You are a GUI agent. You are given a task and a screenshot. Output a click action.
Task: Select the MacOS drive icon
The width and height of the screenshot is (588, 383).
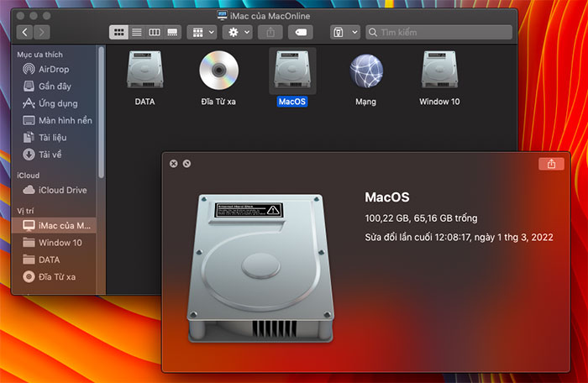[x=292, y=71]
